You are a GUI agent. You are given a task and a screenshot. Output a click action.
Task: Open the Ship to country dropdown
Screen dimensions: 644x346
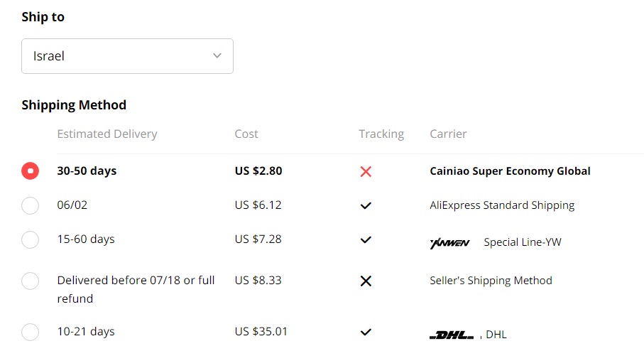[x=127, y=56]
